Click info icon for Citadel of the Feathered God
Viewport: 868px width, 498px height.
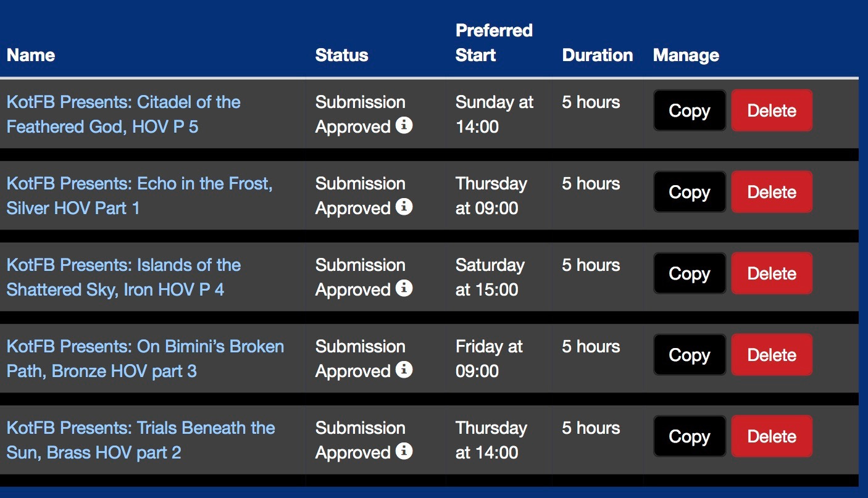click(x=404, y=125)
